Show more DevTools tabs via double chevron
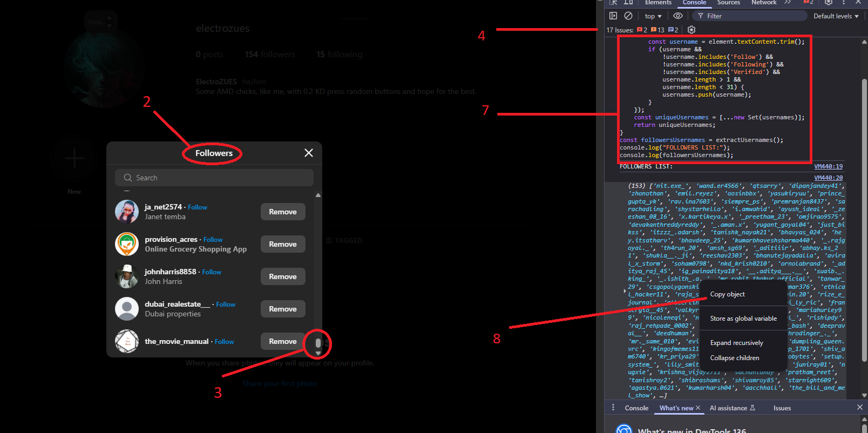 pos(788,3)
